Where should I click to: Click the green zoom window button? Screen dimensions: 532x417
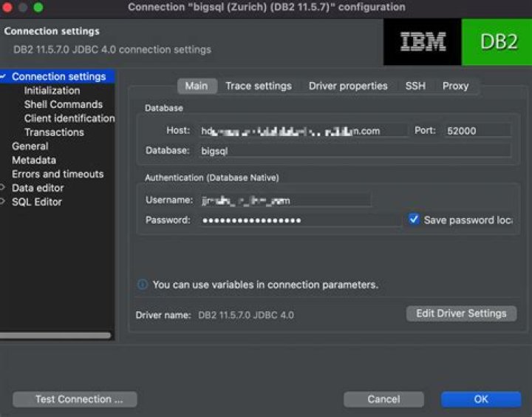point(38,7)
